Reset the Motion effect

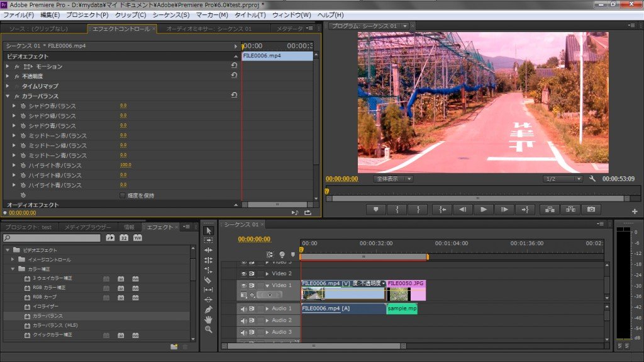[234, 65]
